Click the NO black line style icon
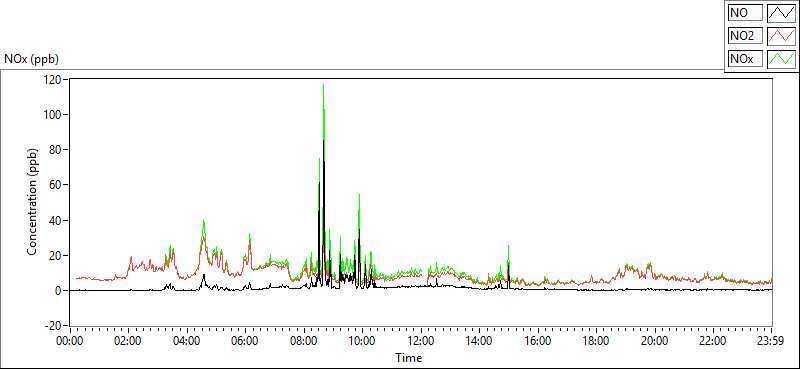 pos(781,13)
